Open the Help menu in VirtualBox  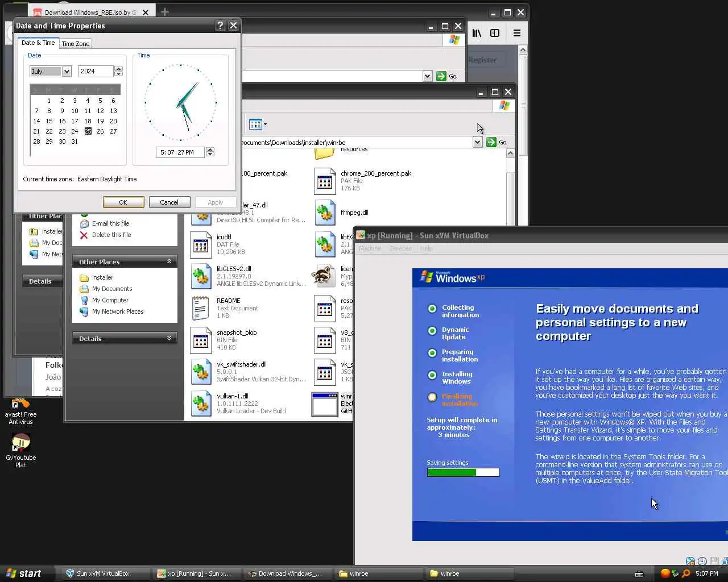[426, 248]
